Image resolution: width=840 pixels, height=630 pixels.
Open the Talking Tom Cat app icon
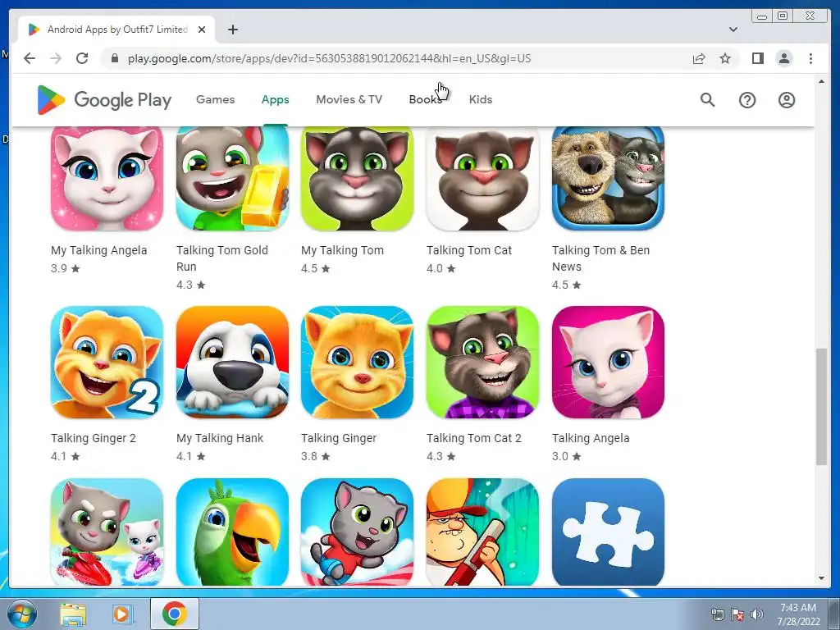tap(482, 178)
